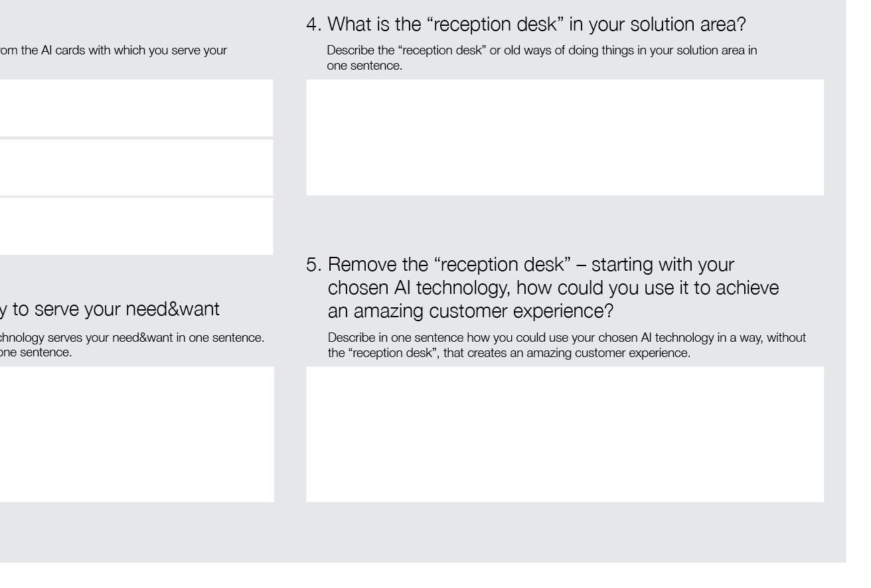This screenshot has height=588, width=871.
Task: Click the phrase "an amazing customer experience?"
Action: (x=471, y=311)
